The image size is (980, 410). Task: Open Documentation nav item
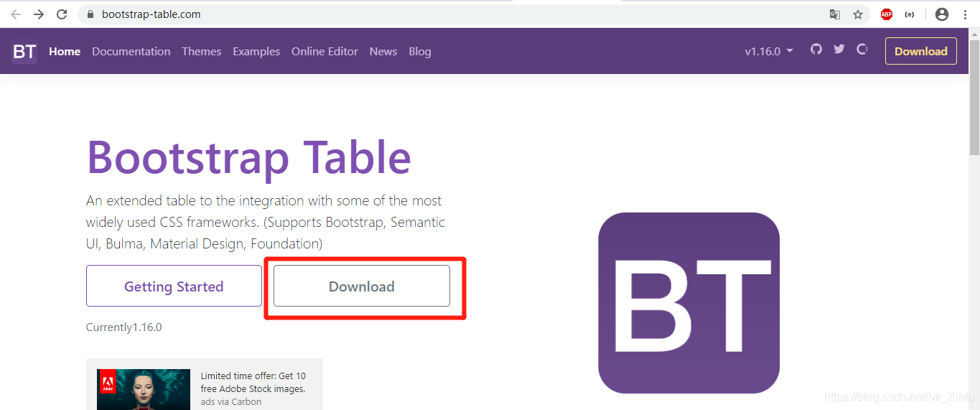131,52
